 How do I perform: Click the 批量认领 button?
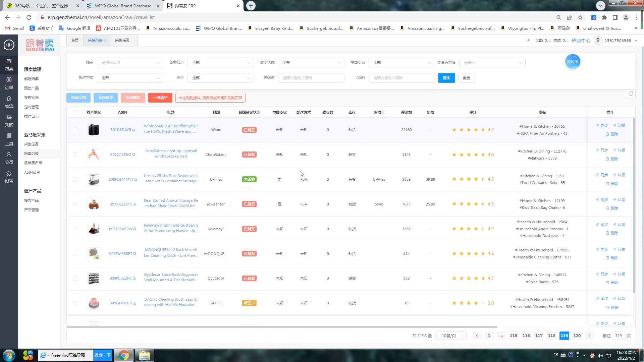tap(78, 98)
